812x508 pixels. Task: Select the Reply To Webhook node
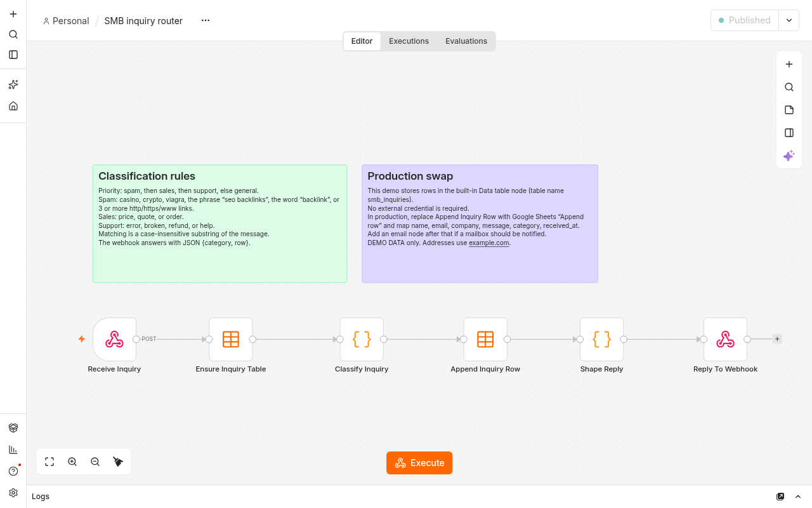pos(725,339)
